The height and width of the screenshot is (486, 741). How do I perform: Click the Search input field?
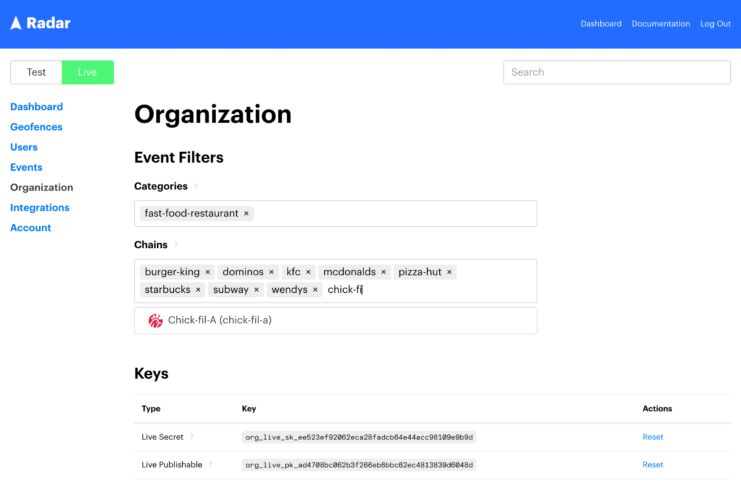tap(616, 72)
